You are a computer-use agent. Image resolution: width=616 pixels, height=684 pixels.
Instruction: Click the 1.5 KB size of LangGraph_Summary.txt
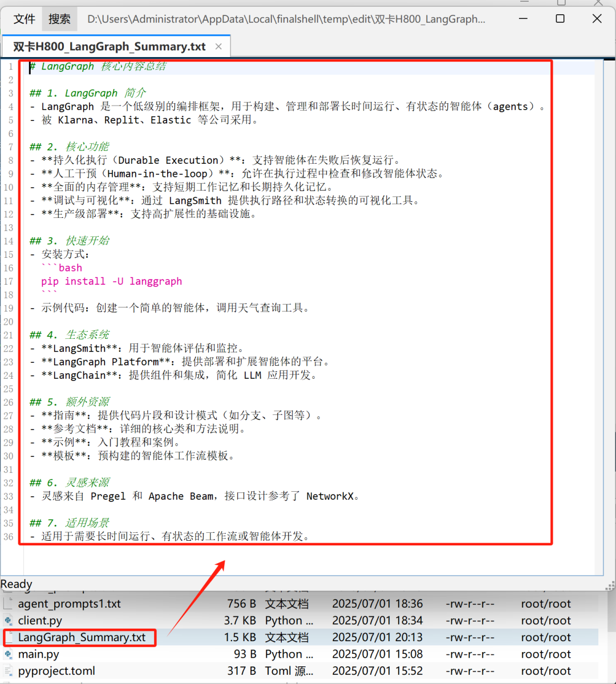point(240,637)
